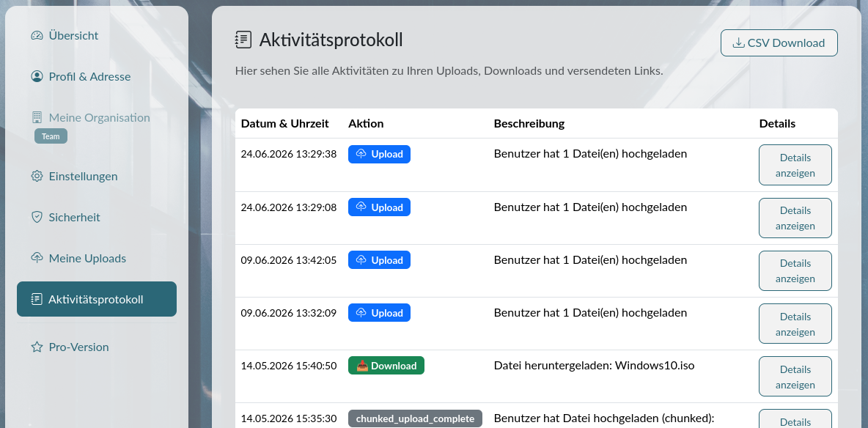Show details for the 24.06.2026 13:29:38 upload
The height and width of the screenshot is (428, 868).
[x=795, y=165]
